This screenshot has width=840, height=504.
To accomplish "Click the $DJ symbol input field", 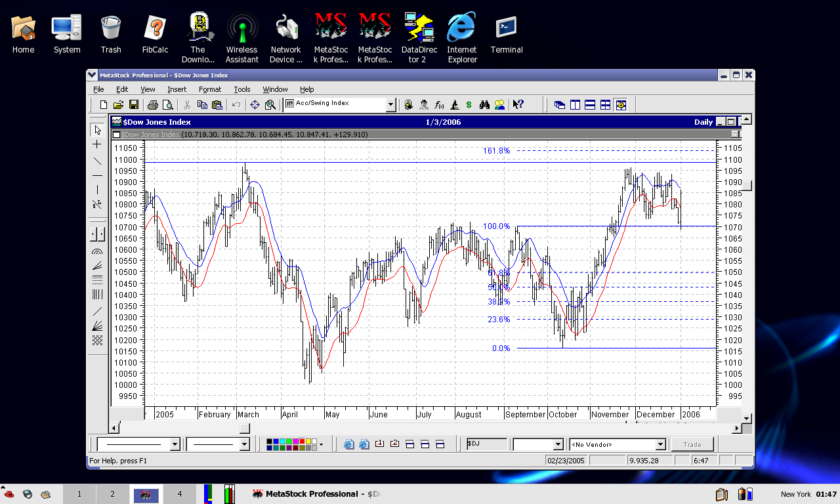I will (487, 444).
